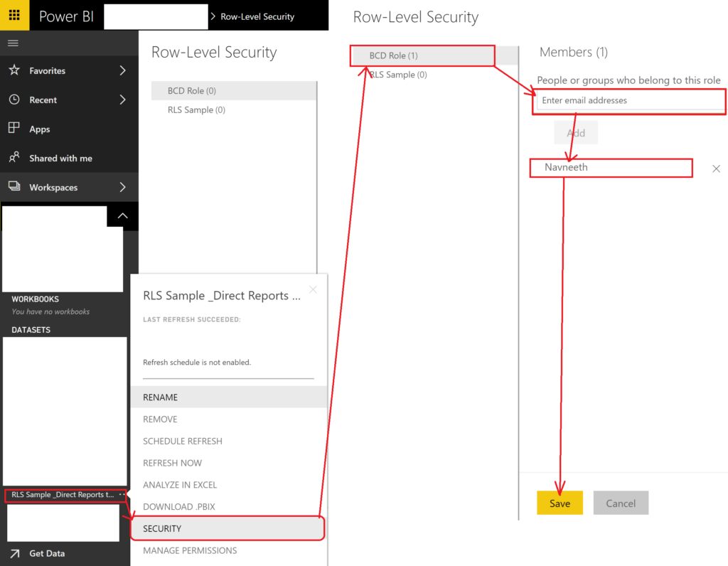Select SECURITY from the dataset menu
This screenshot has width=728, height=566.
tap(162, 528)
